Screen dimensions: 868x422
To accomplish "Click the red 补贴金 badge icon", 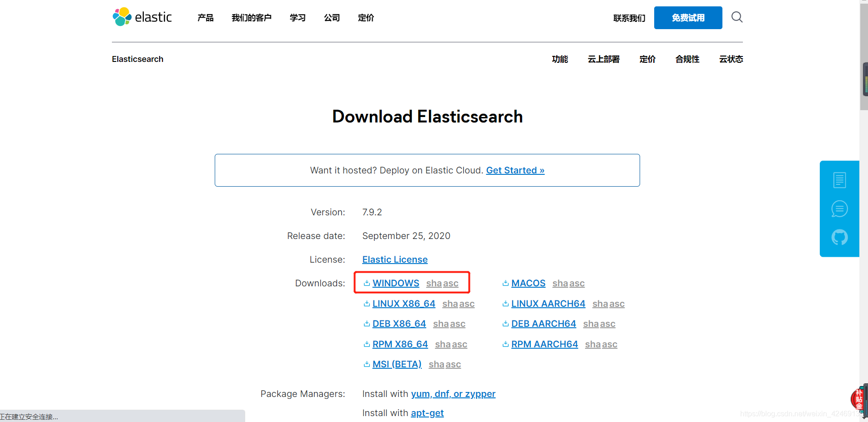I will [x=859, y=399].
